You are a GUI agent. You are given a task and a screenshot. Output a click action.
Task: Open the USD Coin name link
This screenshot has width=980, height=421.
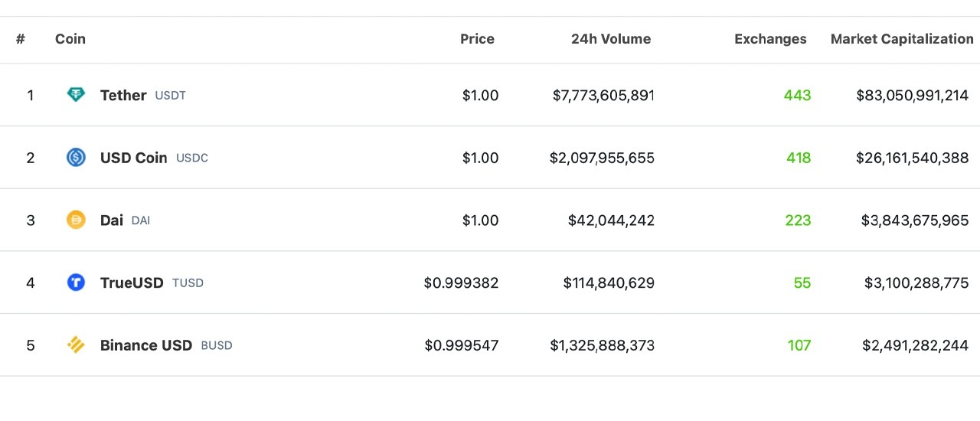(x=133, y=158)
